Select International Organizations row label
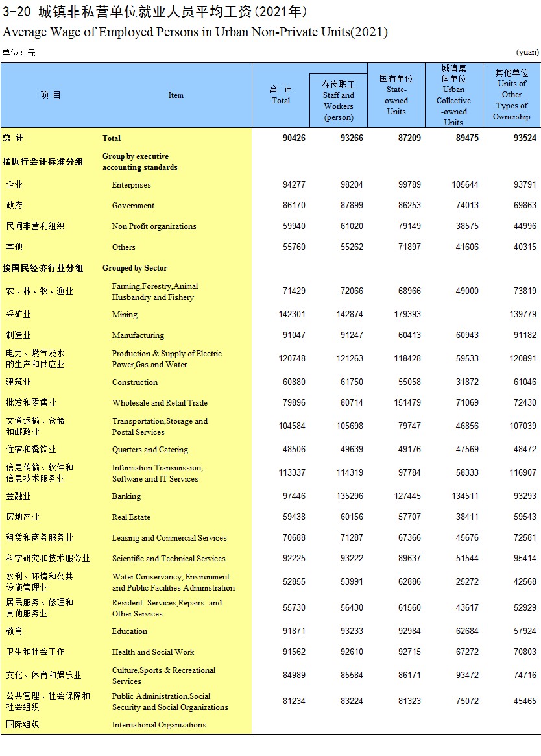This screenshot has width=541, height=756. click(159, 725)
